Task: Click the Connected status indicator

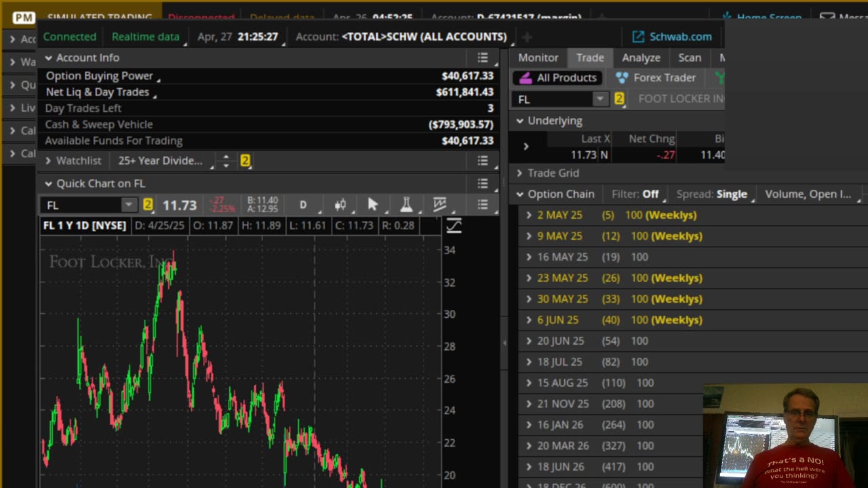Action: click(70, 37)
